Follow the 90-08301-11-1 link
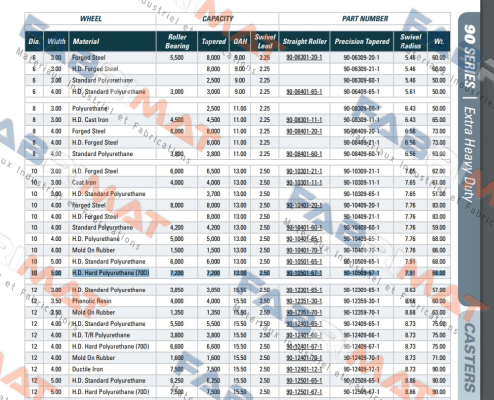Screen dimensions: 494x400 click(x=304, y=120)
